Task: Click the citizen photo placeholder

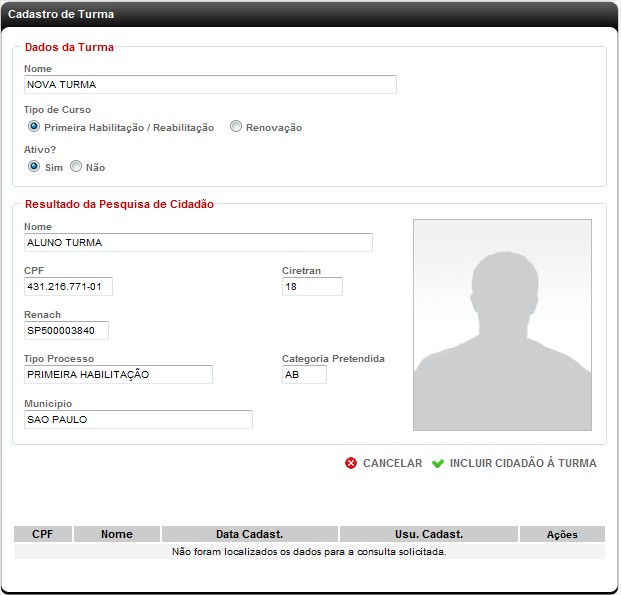Action: point(502,325)
